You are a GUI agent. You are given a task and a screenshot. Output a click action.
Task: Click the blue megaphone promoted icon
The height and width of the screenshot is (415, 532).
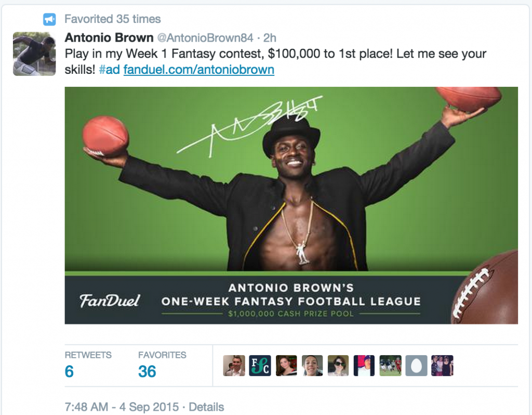[49, 19]
